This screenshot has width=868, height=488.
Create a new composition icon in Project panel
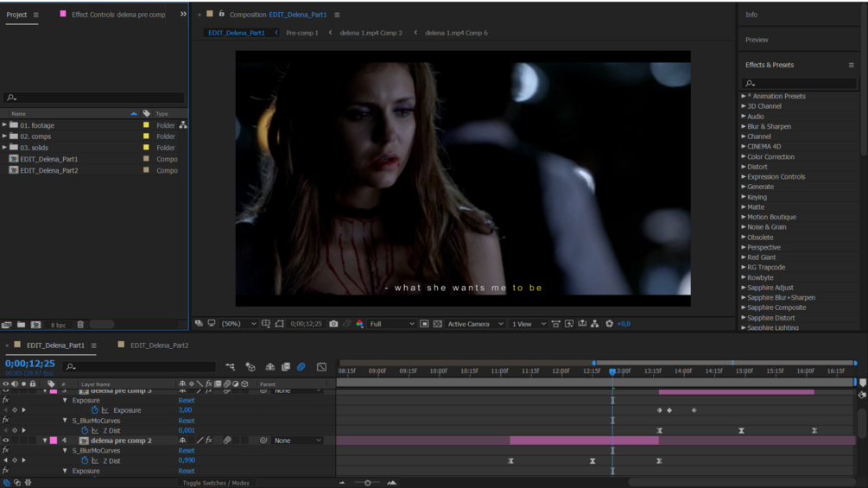(x=36, y=325)
